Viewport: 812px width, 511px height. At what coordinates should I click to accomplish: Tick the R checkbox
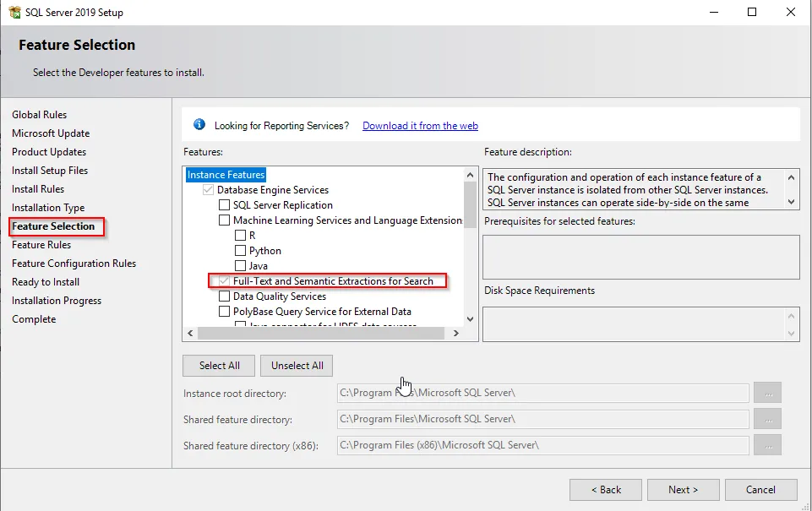pyautogui.click(x=240, y=236)
